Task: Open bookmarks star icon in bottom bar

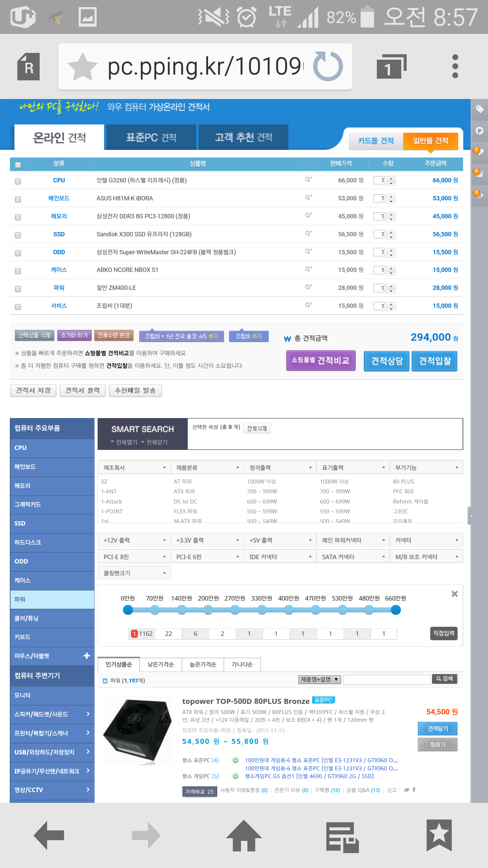Action: 439,835
